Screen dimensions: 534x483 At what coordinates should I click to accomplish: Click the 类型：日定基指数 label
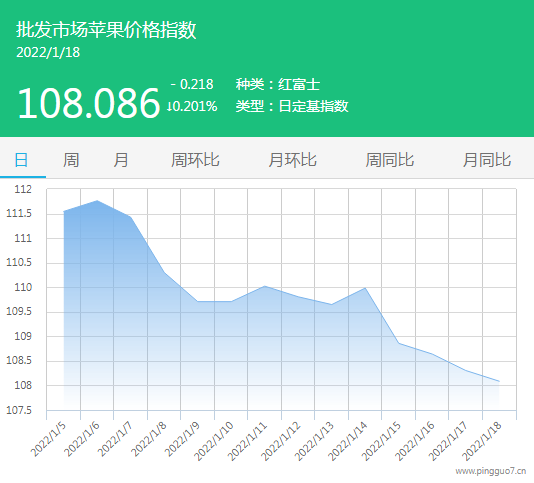pyautogui.click(x=292, y=106)
